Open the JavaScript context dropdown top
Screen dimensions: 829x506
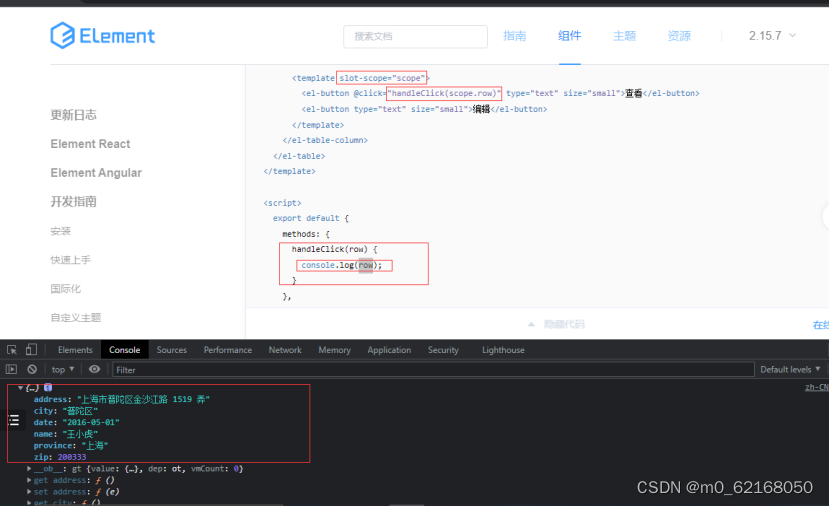point(63,370)
